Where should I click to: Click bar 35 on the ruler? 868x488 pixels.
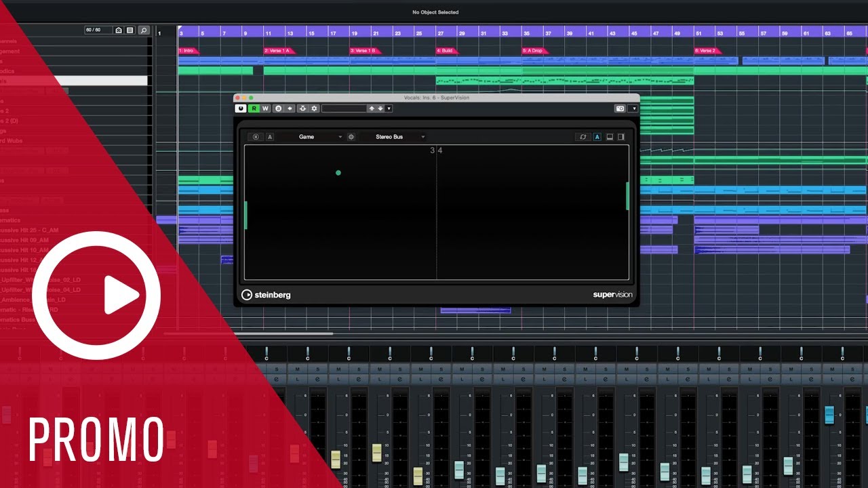pos(526,33)
